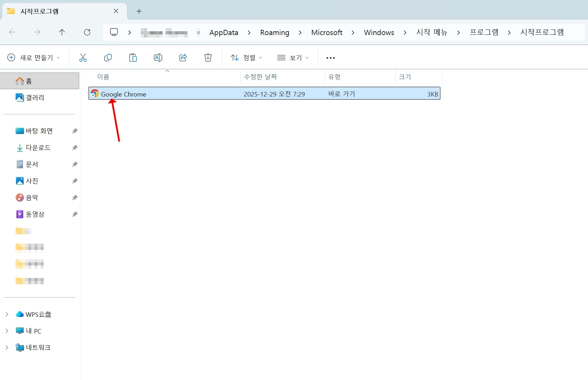Screen dimensions: 588x380
Task: Unpin 바탕 화면 from quick access
Action: pos(74,131)
